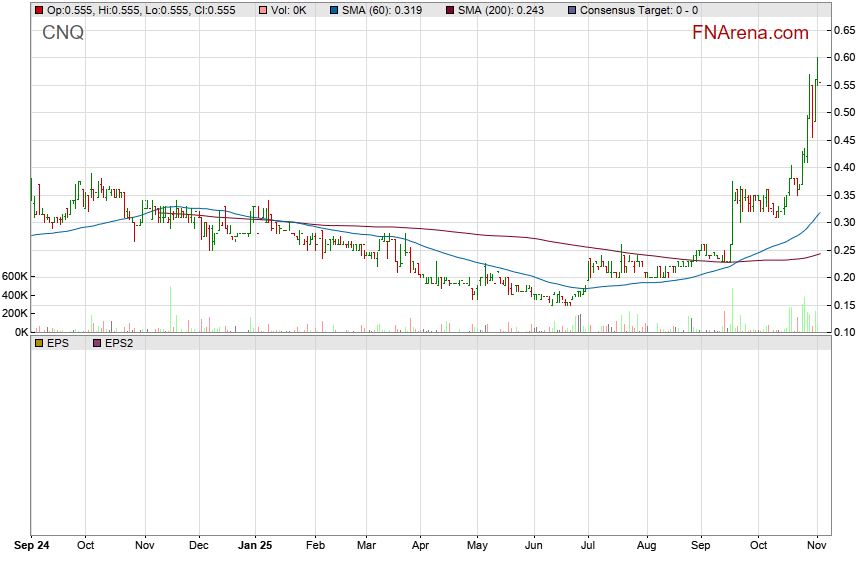Click the CNQ ticker symbol label
The height and width of the screenshot is (566, 859).
[63, 33]
